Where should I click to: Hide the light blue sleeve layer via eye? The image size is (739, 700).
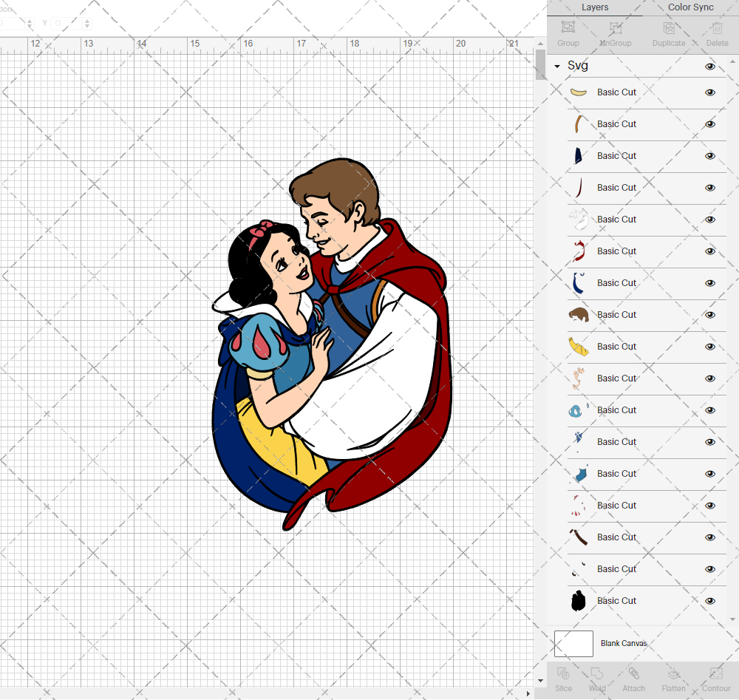tap(709, 410)
